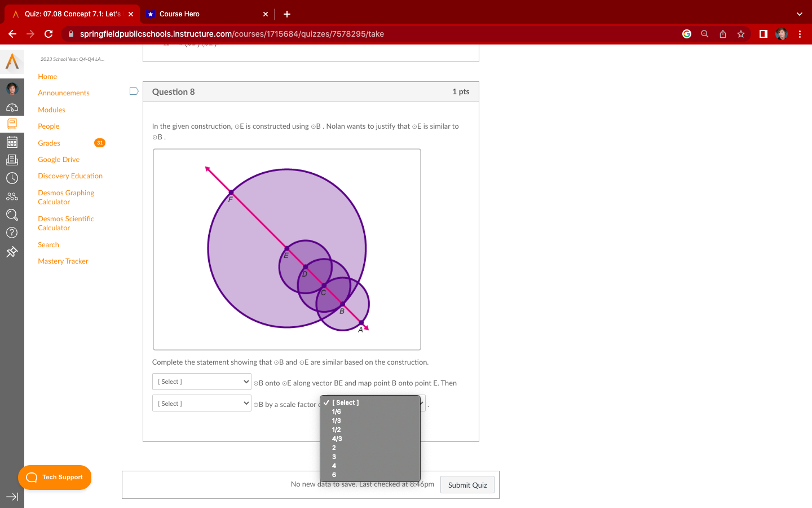Click the address bar URL

(x=232, y=34)
